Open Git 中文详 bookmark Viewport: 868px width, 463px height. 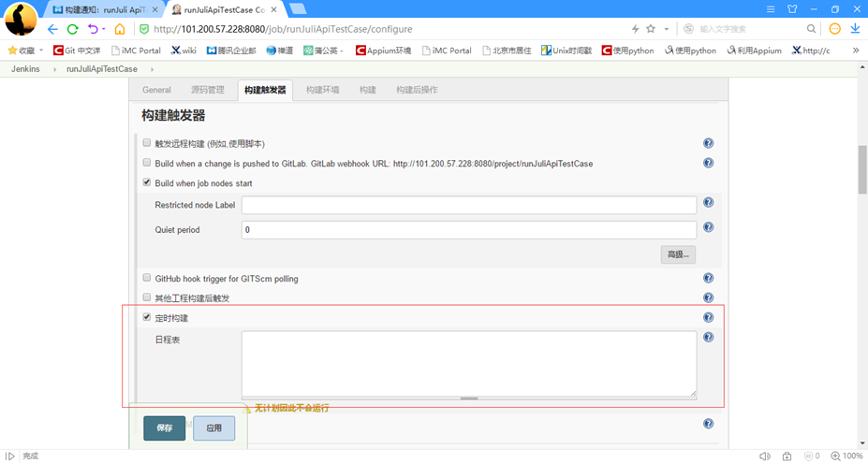(x=77, y=51)
